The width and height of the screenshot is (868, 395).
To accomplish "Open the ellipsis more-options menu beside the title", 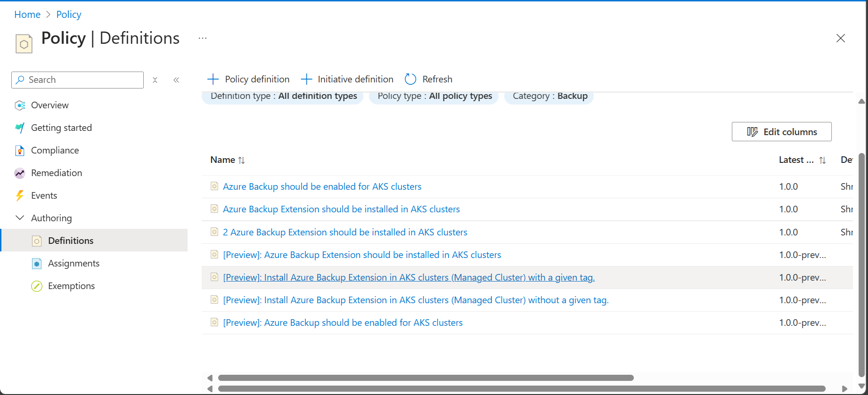I will tap(203, 38).
